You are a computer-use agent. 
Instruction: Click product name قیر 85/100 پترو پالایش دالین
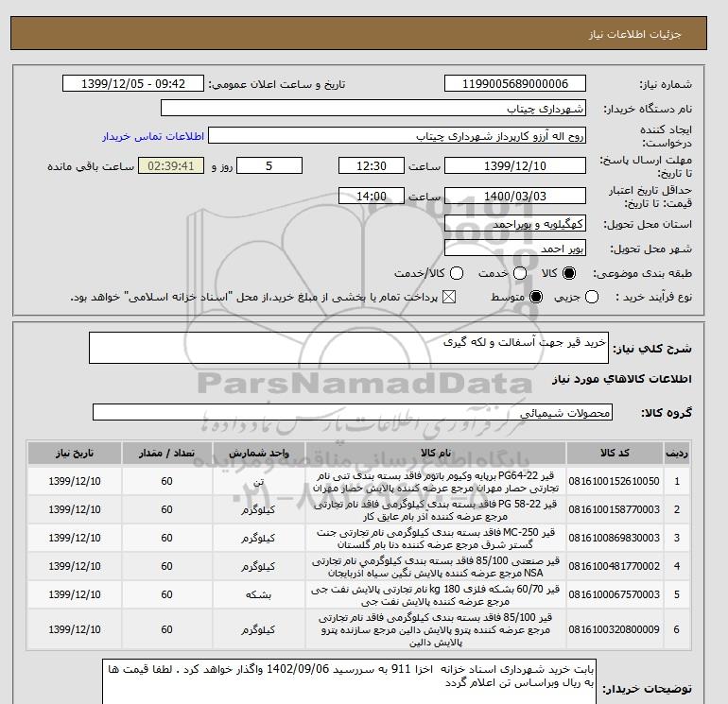pyautogui.click(x=436, y=629)
